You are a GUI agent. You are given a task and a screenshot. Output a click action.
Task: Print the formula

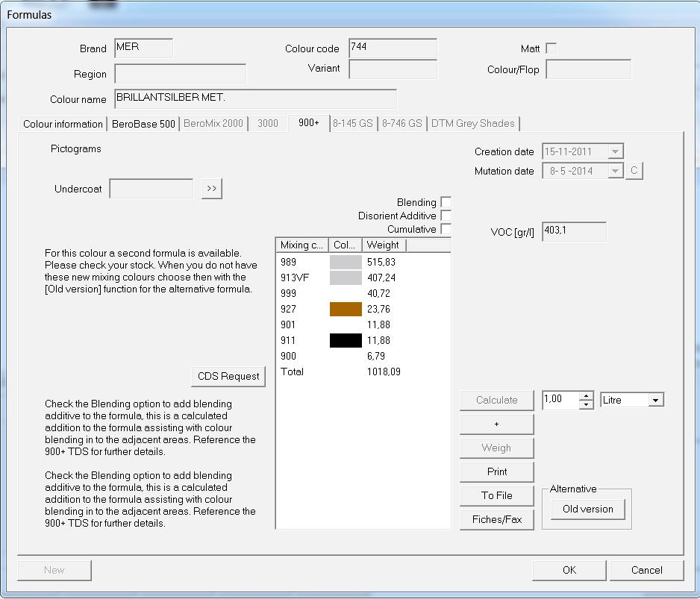pos(497,471)
